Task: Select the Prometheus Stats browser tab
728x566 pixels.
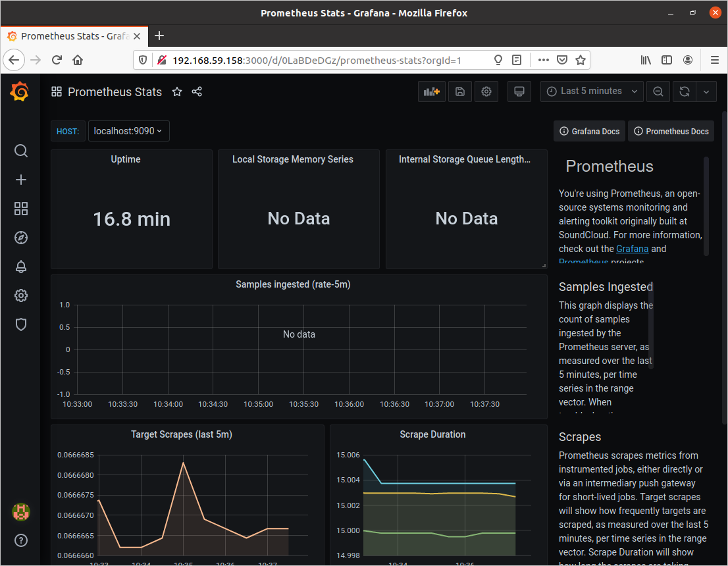Action: tap(74, 36)
